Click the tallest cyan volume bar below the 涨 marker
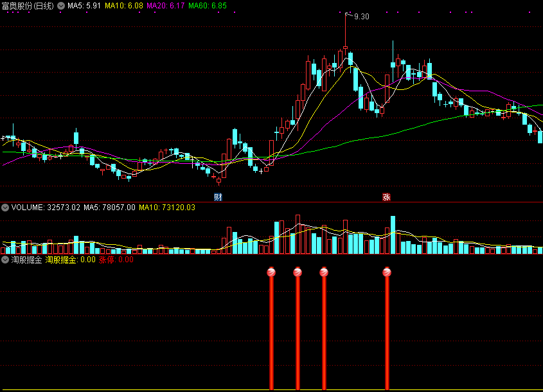Image resolution: width=543 pixels, height=392 pixels. (x=393, y=235)
